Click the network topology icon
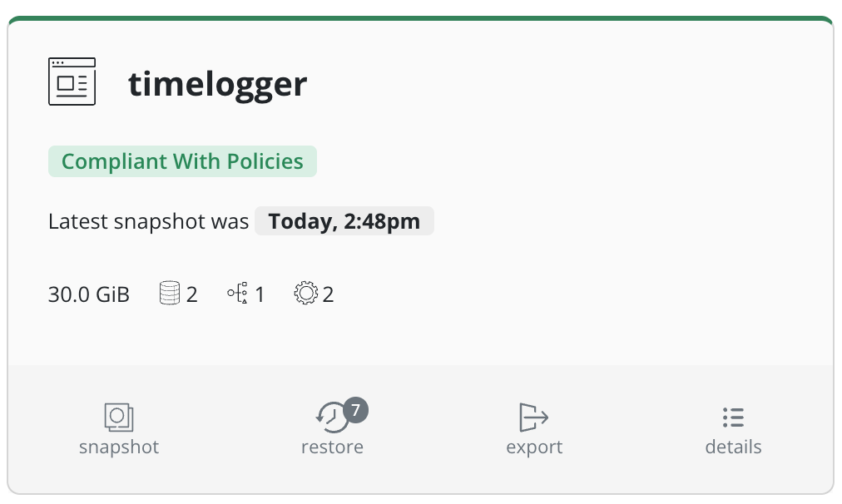This screenshot has width=842, height=504. click(x=237, y=294)
